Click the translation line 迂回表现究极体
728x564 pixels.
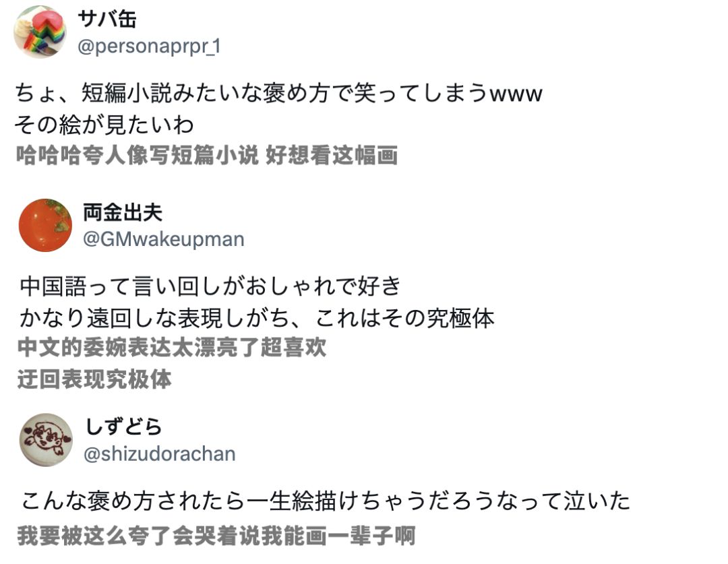[94, 379]
